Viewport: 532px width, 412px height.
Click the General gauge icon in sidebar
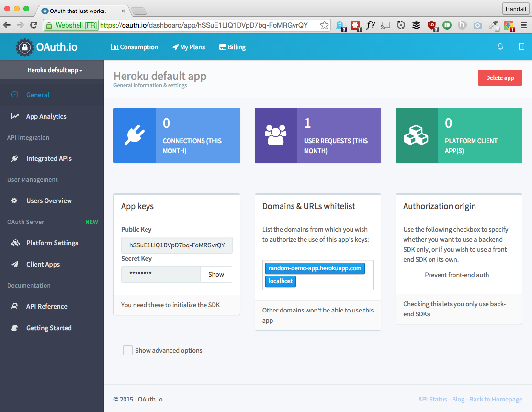14,95
